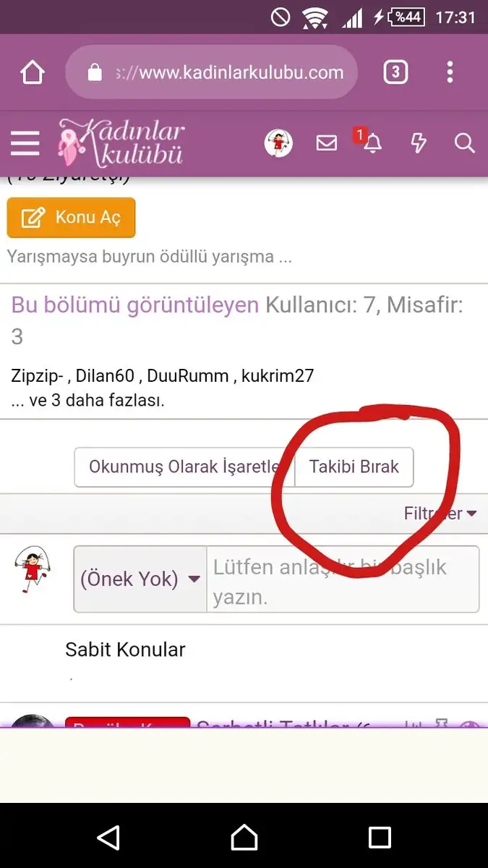Viewport: 488px width, 868px height.
Task: Tap the browser home icon
Action: 33,72
